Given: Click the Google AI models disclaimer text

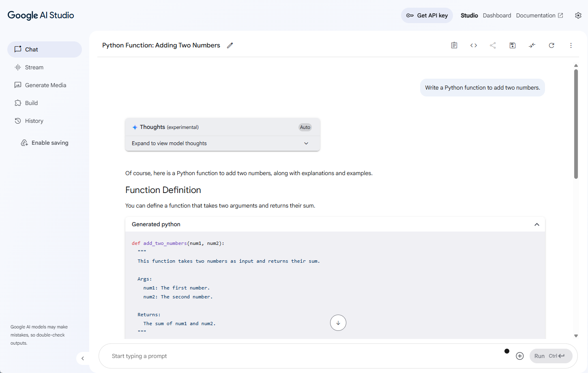Looking at the screenshot, I should [39, 335].
